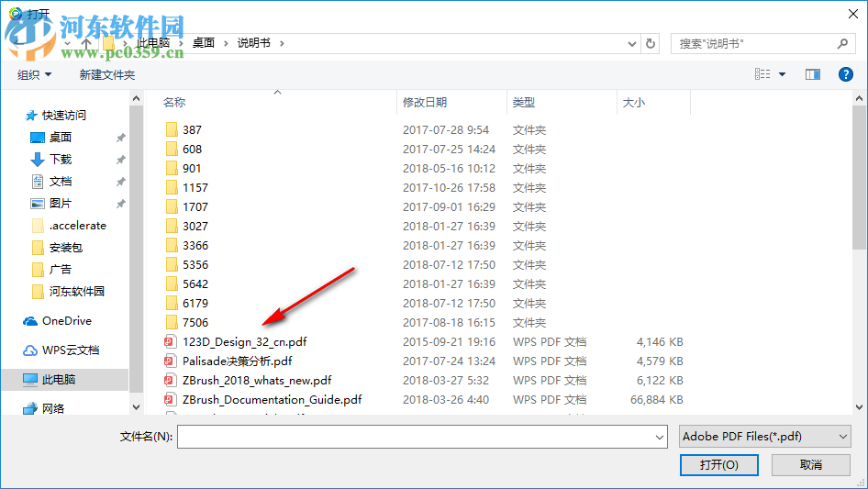The image size is (868, 489).
Task: Click PDF icon of ZBrush_2018_whats_new.pdf
Action: 171,381
